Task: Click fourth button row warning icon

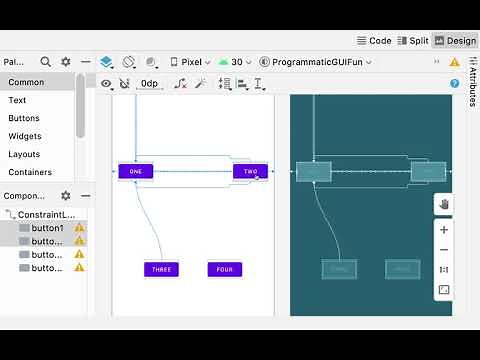Action: click(x=79, y=268)
